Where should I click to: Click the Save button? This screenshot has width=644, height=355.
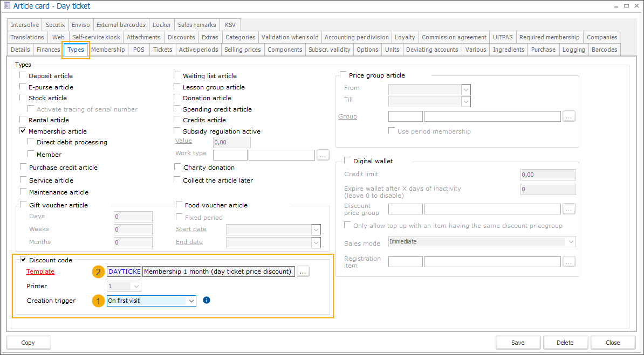(x=518, y=343)
